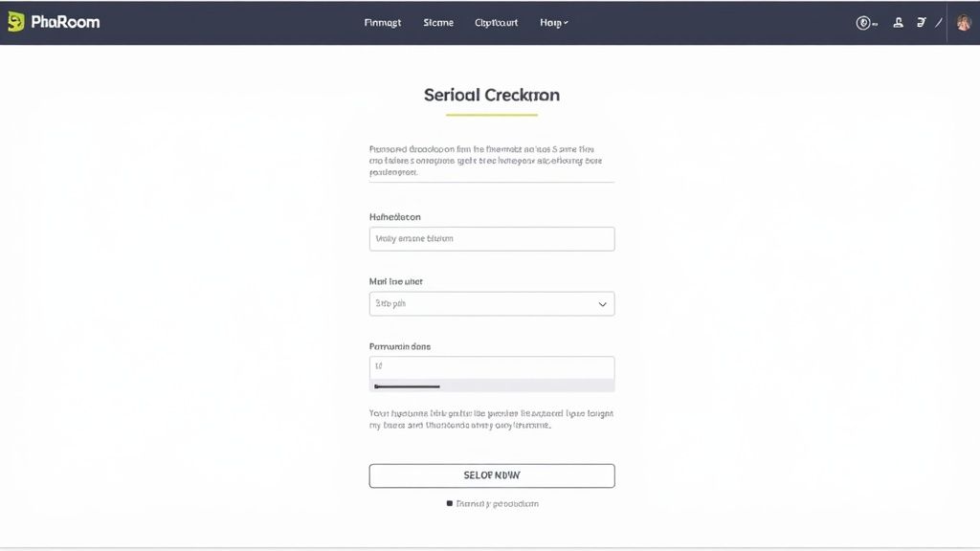
Task: Click the slash divider icon near the avatar
Action: 938,22
